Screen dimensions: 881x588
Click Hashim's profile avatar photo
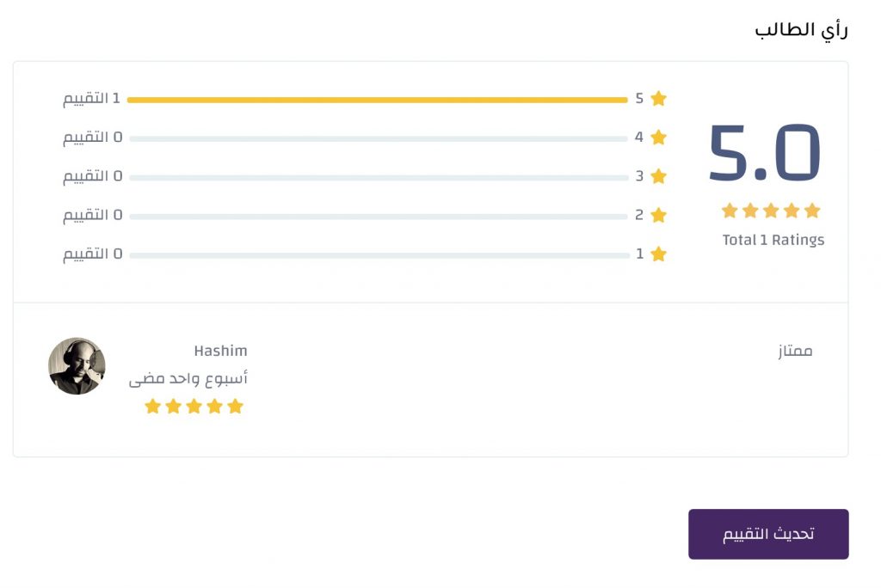tap(77, 366)
